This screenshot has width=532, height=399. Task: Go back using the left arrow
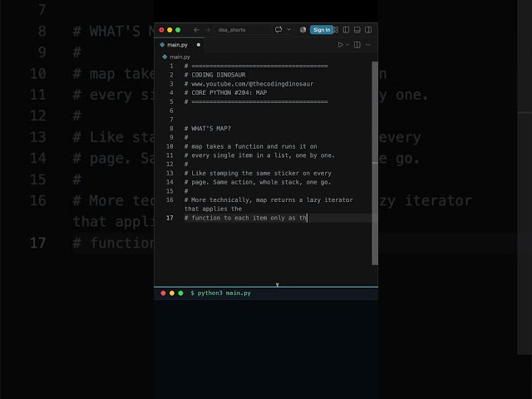coord(196,30)
